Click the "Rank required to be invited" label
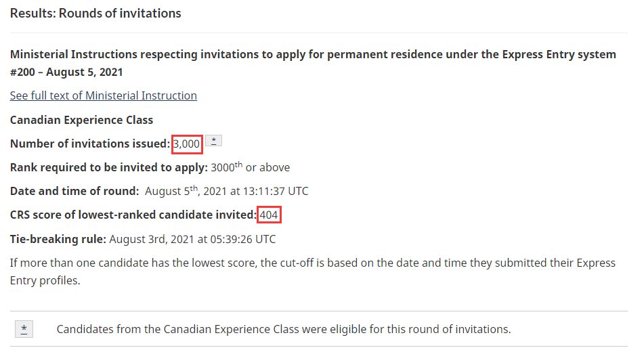The height and width of the screenshot is (348, 644). (x=108, y=167)
